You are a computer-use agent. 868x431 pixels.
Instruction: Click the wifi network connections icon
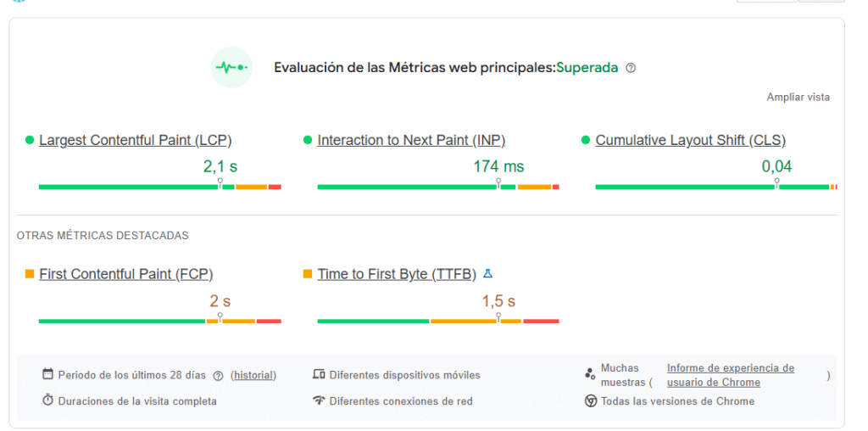pos(319,400)
